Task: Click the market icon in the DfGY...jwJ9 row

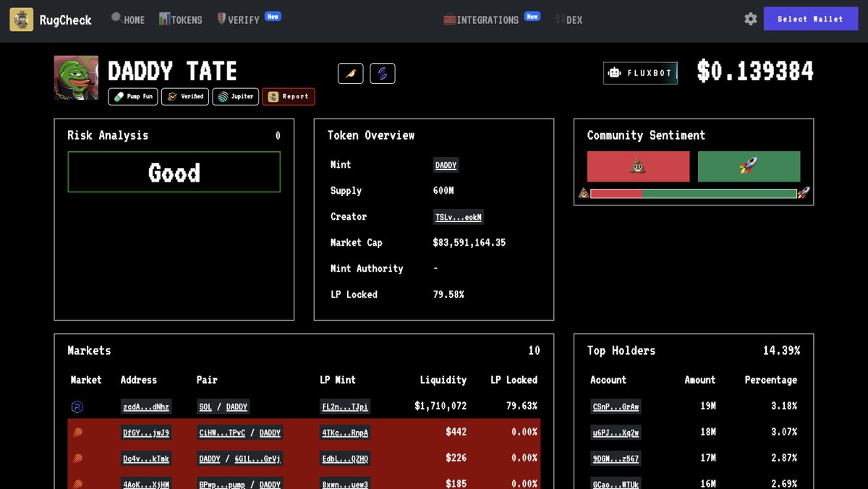Action: (x=77, y=433)
